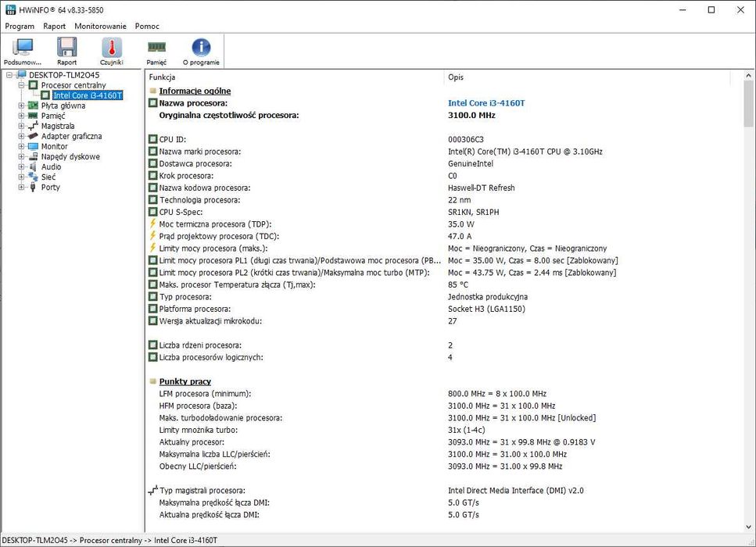Select the Wersja aktualizacji mikrokodu row

point(443,321)
